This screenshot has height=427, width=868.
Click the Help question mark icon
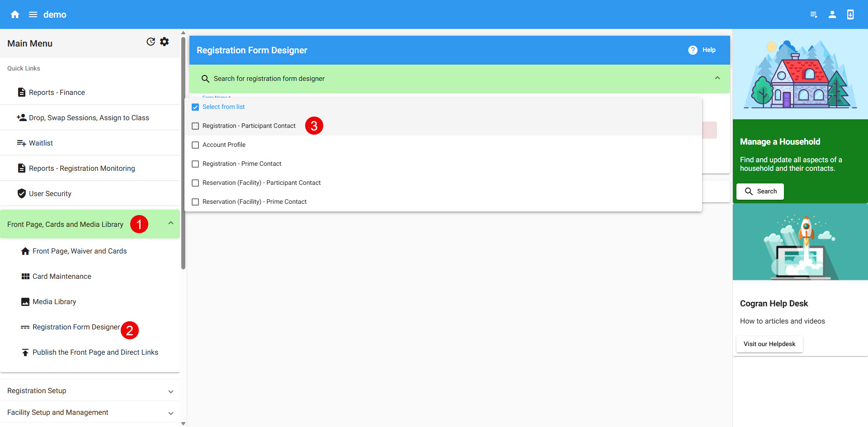(x=693, y=50)
